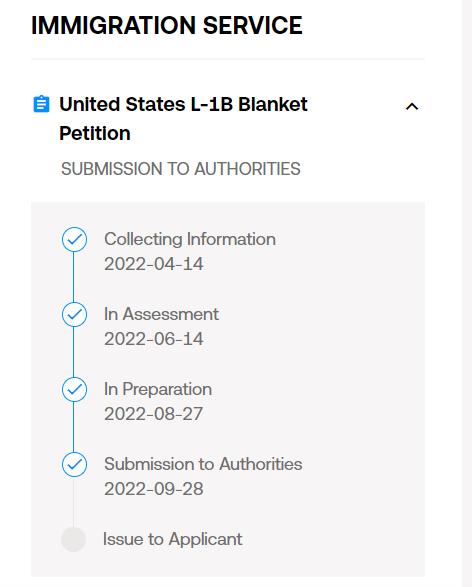Click the date 2022-04-14
The height and width of the screenshot is (587, 472).
153,264
